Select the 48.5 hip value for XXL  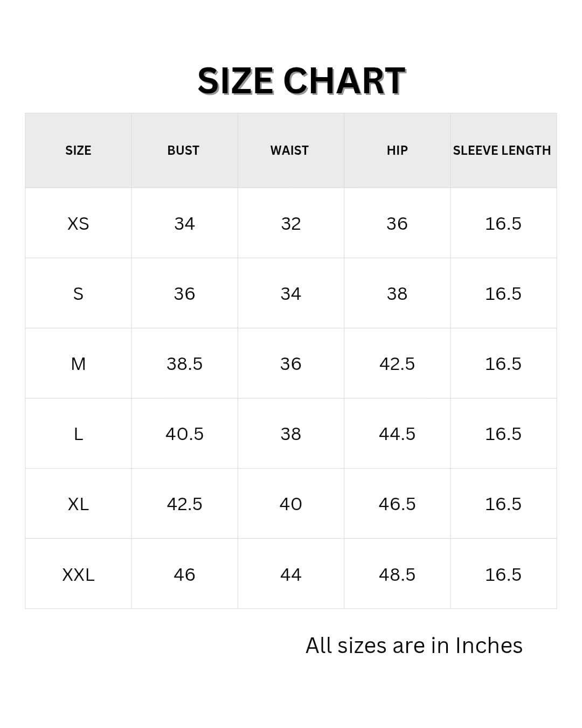pyautogui.click(x=397, y=574)
